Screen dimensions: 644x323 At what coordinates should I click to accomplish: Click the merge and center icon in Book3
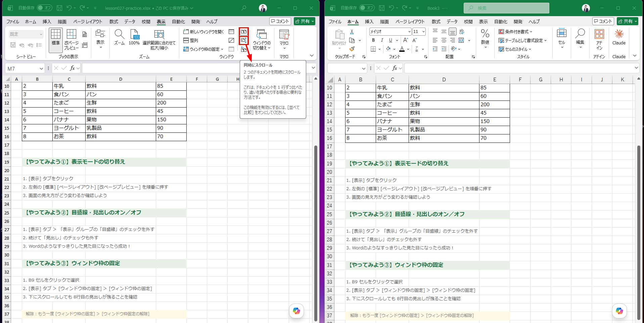pyautogui.click(x=461, y=40)
